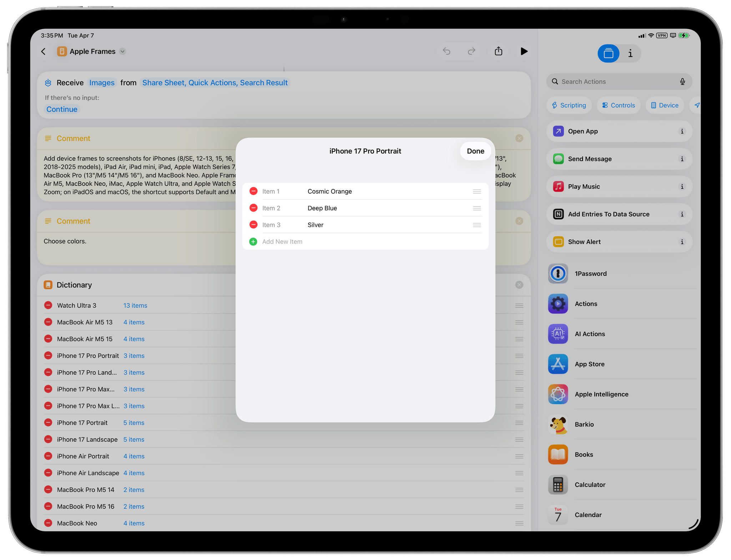Remove the Cosmic Orange item
731x560 pixels.
click(253, 191)
